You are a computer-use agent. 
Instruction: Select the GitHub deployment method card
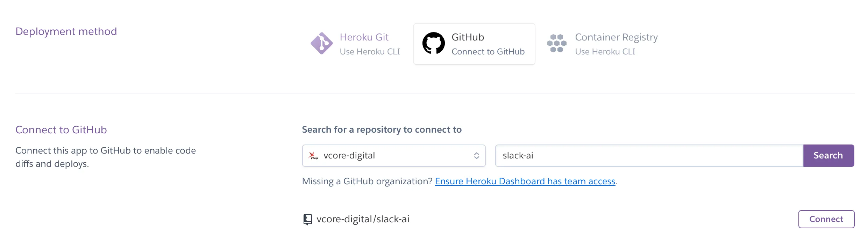coord(474,43)
